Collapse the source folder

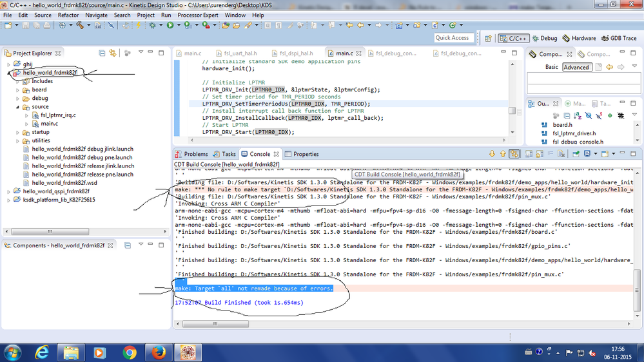coord(17,107)
